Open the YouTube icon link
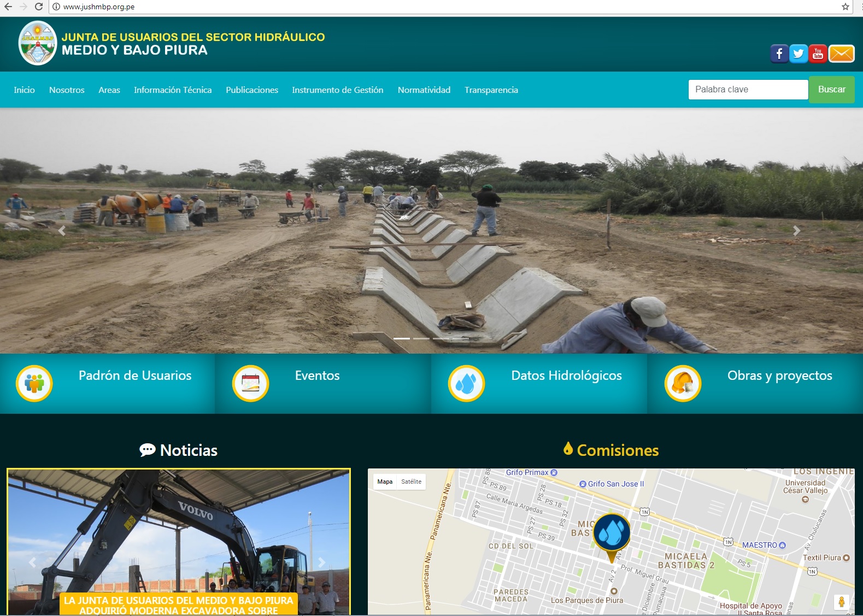863x616 pixels. (818, 54)
